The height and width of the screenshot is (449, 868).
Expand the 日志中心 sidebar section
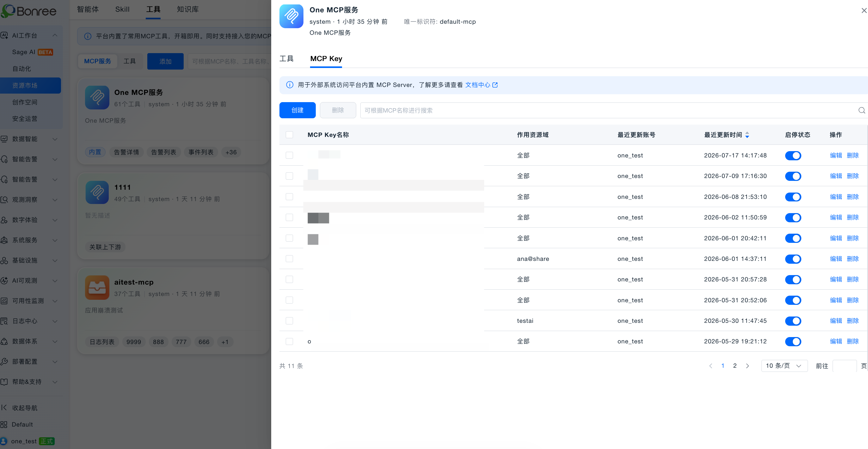55,321
